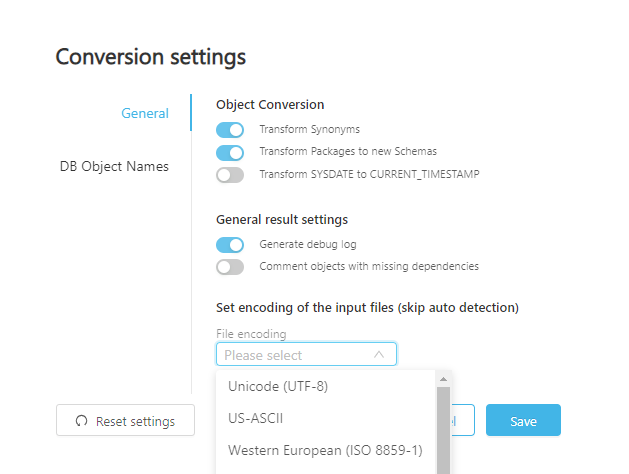Choose Unicode (UTF-8) from encoding list
The height and width of the screenshot is (474, 629).
(x=278, y=386)
